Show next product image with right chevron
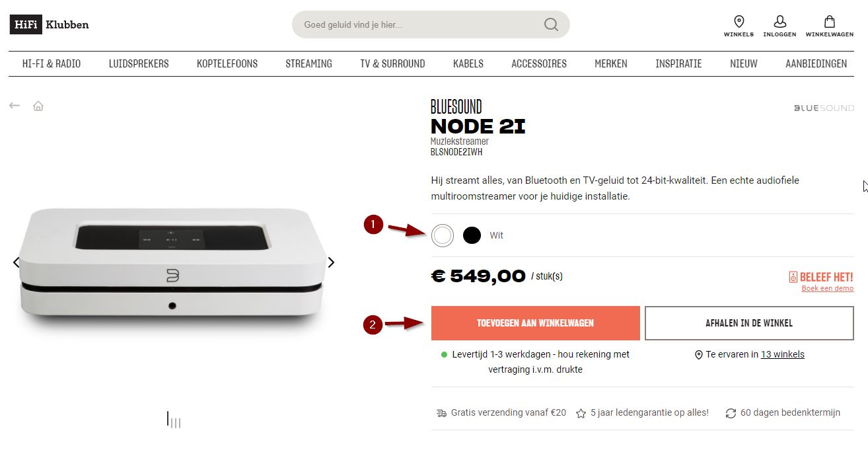This screenshot has height=460, width=868. (331, 262)
